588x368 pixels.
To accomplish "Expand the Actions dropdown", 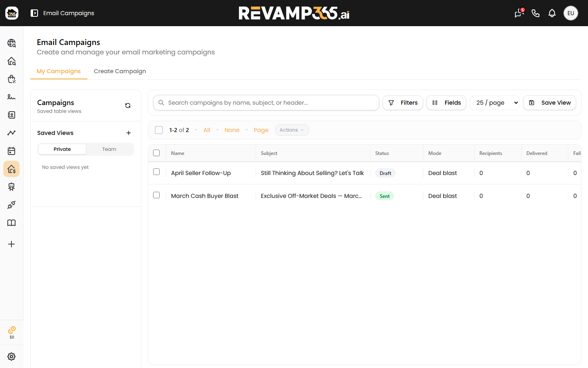I will pos(292,130).
